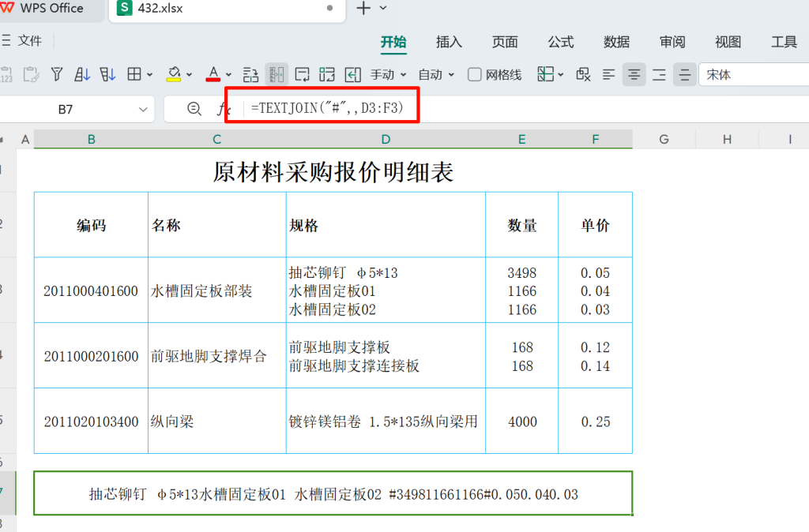Apply cell borders with the grid icon
809x532 pixels.
[x=134, y=75]
